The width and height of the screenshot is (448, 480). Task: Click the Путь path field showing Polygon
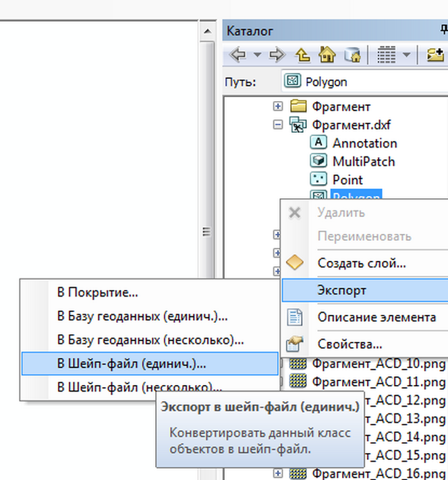coord(364,82)
